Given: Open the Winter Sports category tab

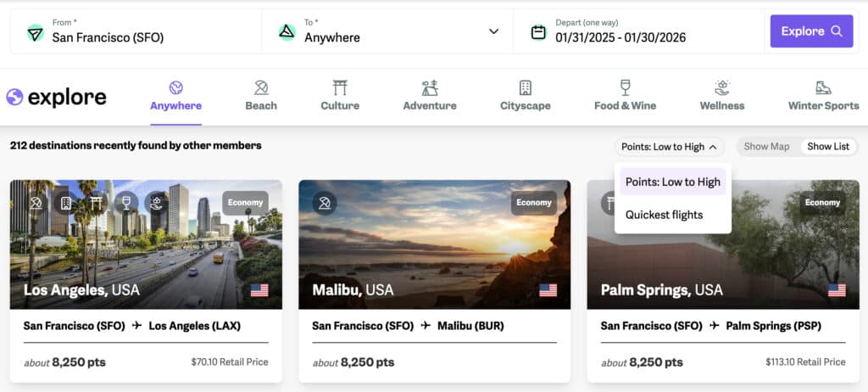Looking at the screenshot, I should coord(822,96).
